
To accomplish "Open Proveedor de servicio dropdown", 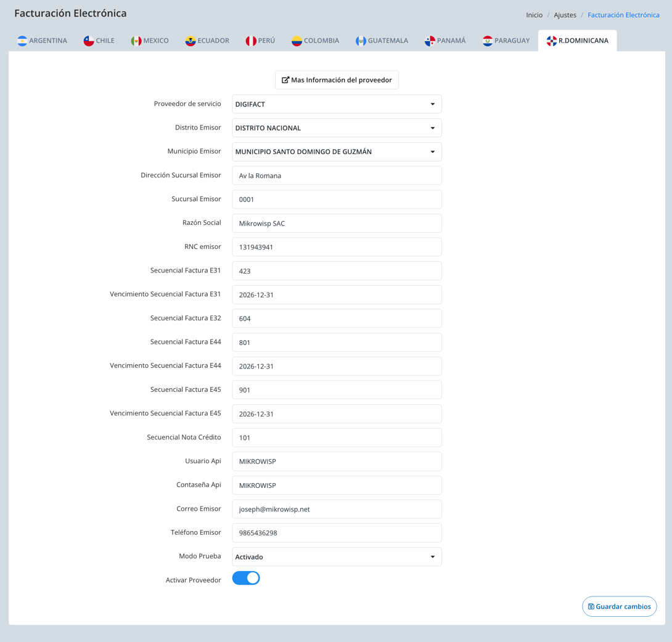I will (337, 104).
